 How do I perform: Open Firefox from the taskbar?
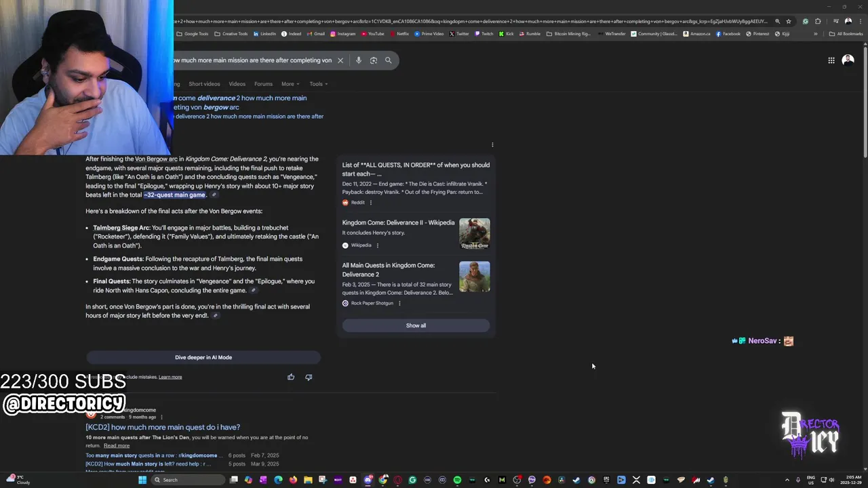293,480
